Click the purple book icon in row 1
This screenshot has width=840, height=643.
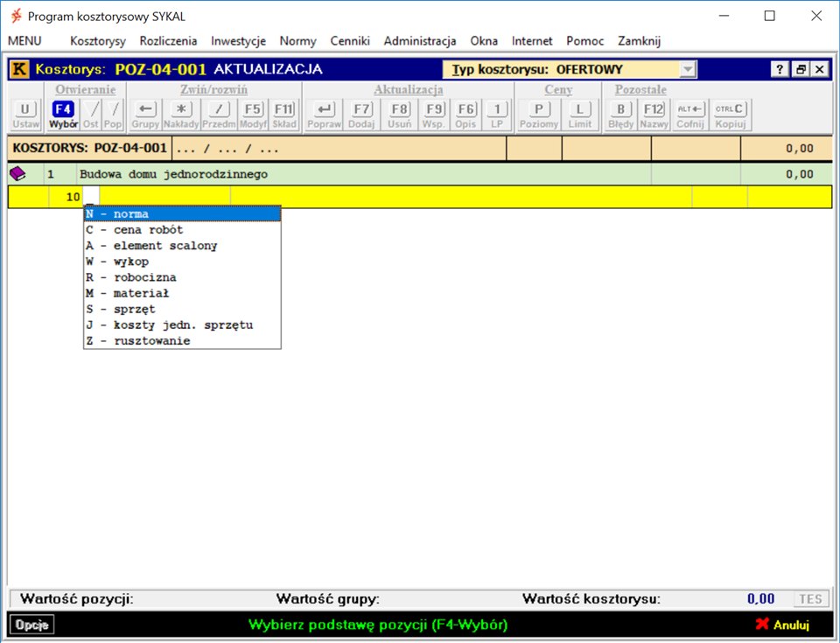(17, 173)
